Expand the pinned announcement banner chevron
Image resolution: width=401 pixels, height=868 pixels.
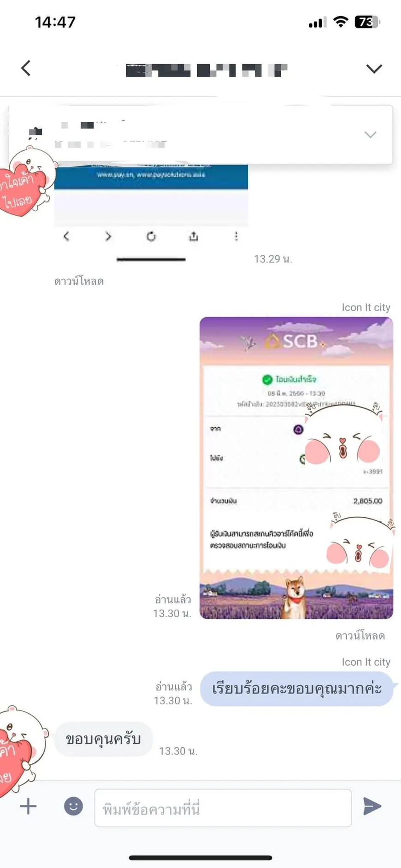[370, 135]
